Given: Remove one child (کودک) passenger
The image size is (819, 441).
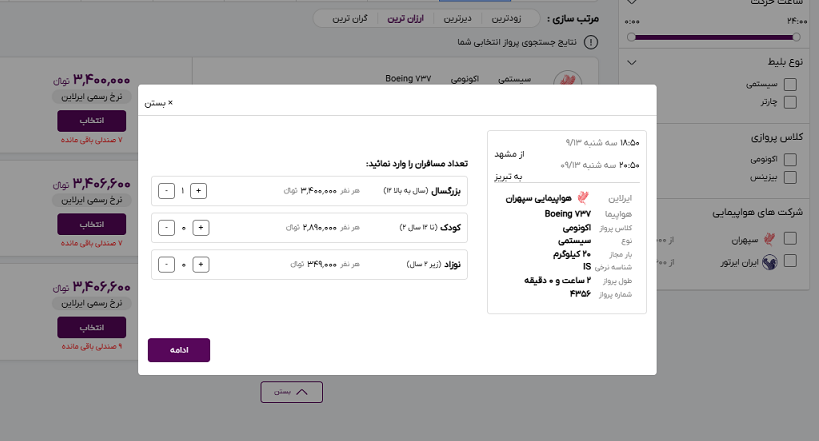Looking at the screenshot, I should (x=166, y=228).
